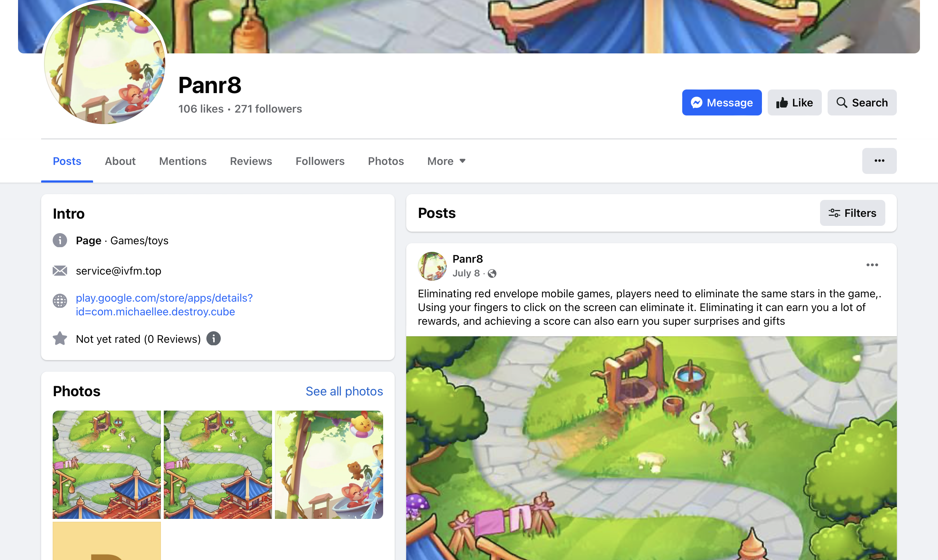Open the third photo thumbnail with the fox

329,464
